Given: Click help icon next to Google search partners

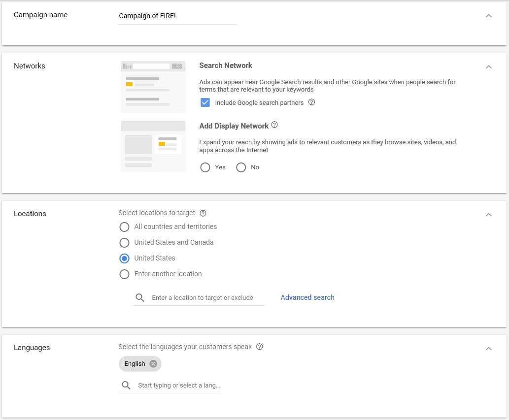Looking at the screenshot, I should click(x=311, y=102).
